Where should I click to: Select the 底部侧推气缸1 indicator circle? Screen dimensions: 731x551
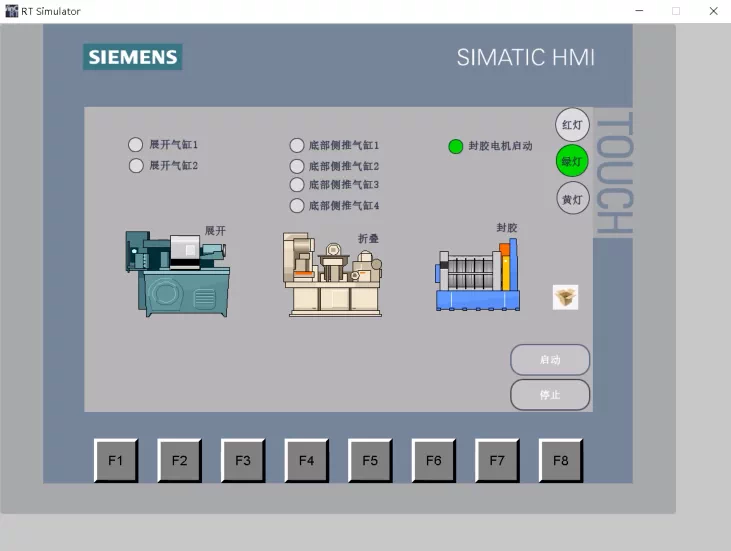[297, 145]
